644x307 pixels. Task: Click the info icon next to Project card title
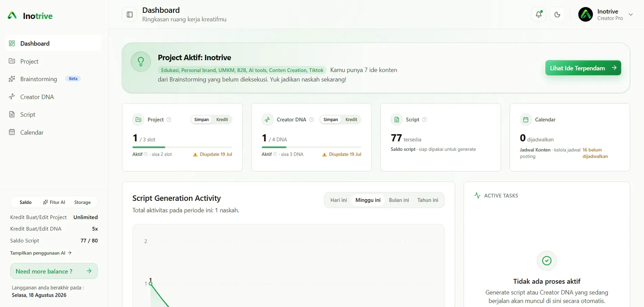pyautogui.click(x=169, y=119)
